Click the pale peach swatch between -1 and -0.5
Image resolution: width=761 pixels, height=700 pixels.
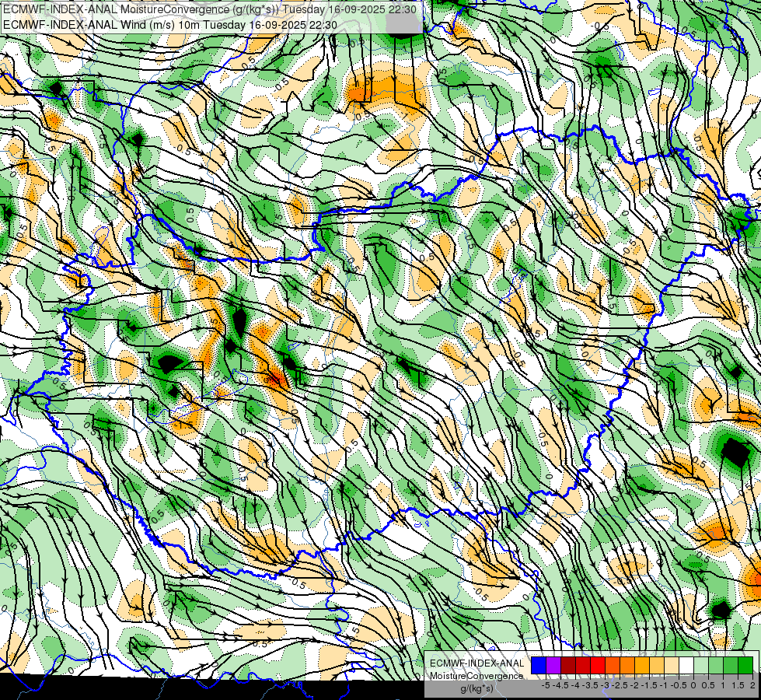(x=672, y=666)
